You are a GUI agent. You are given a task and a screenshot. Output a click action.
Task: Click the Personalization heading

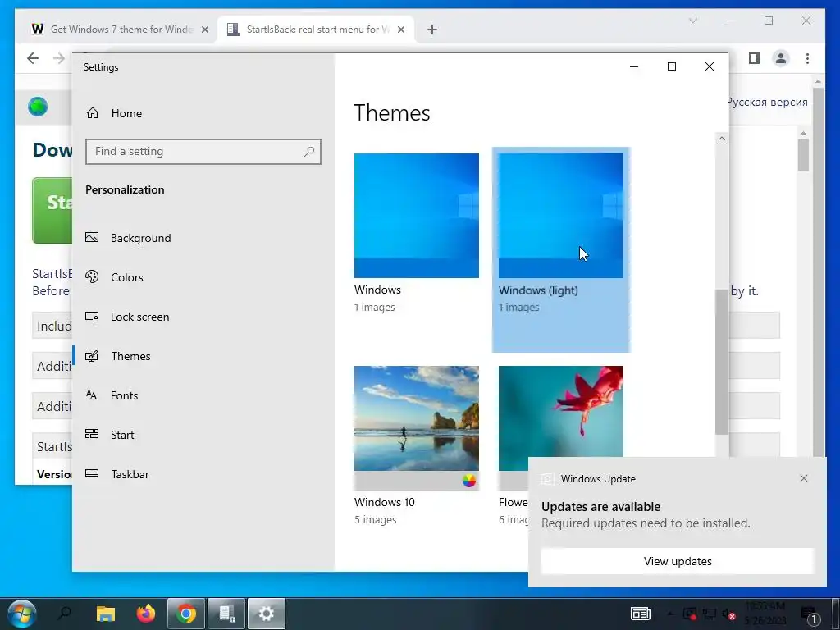pyautogui.click(x=125, y=189)
